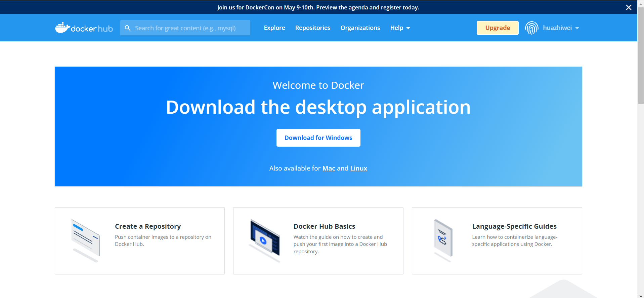The height and width of the screenshot is (298, 644).
Task: Click the search magnifier icon
Action: coord(128,28)
